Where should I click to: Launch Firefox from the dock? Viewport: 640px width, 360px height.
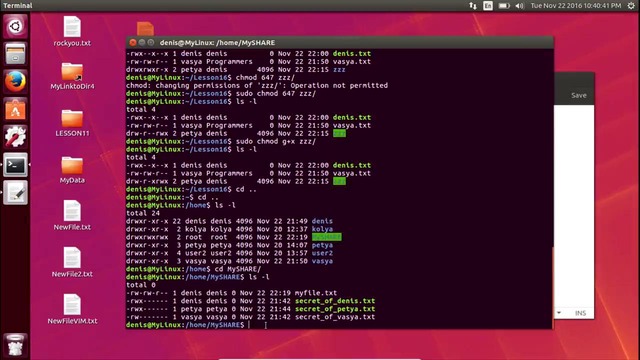[16, 81]
